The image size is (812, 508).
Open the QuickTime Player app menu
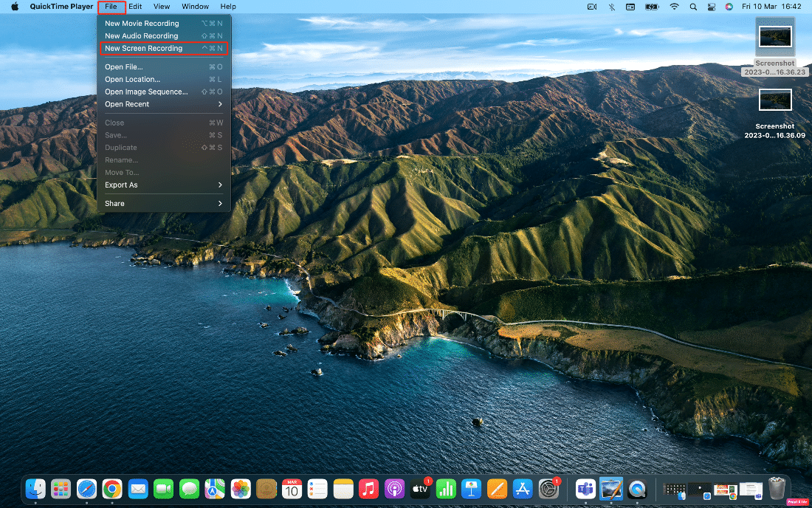(61, 7)
